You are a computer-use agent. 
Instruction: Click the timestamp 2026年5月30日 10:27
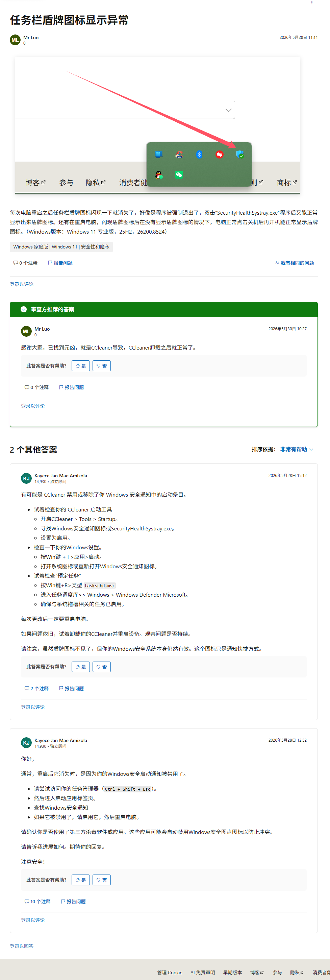point(287,329)
